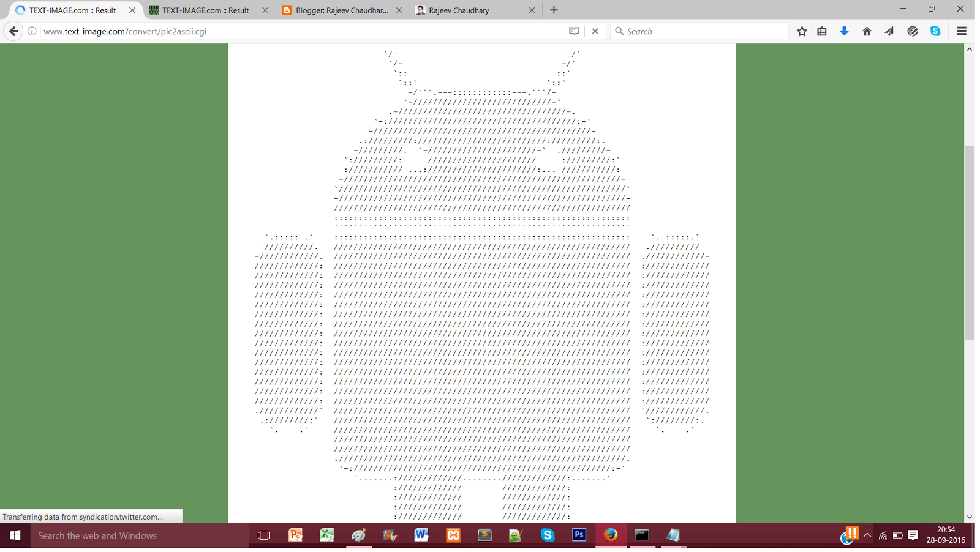Open XAMPP from the taskbar
The height and width of the screenshot is (552, 980).
click(453, 535)
